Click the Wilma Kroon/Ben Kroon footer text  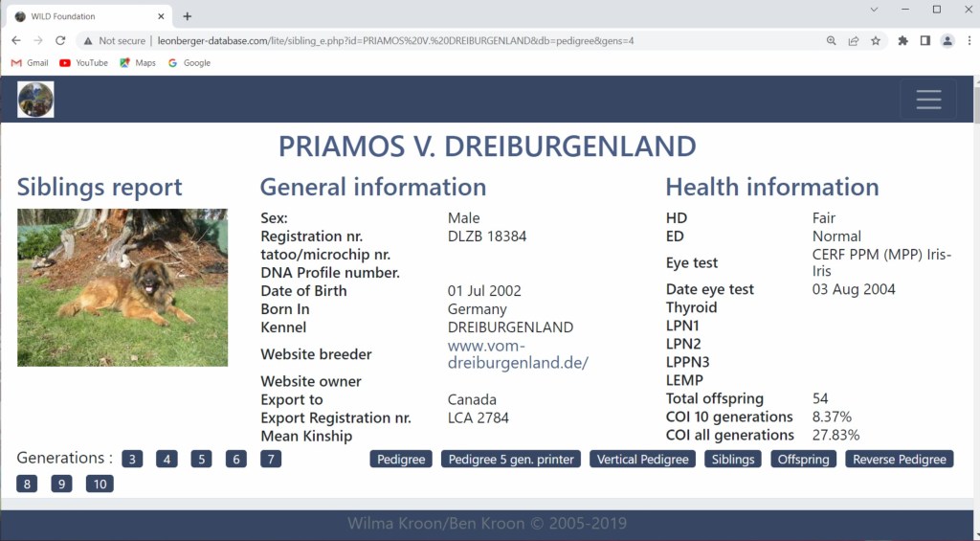(x=487, y=523)
